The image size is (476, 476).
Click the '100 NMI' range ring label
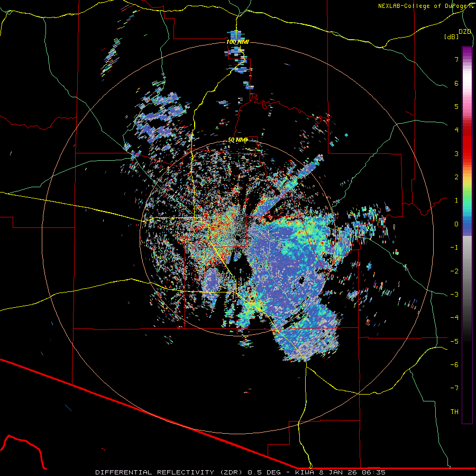(x=237, y=42)
